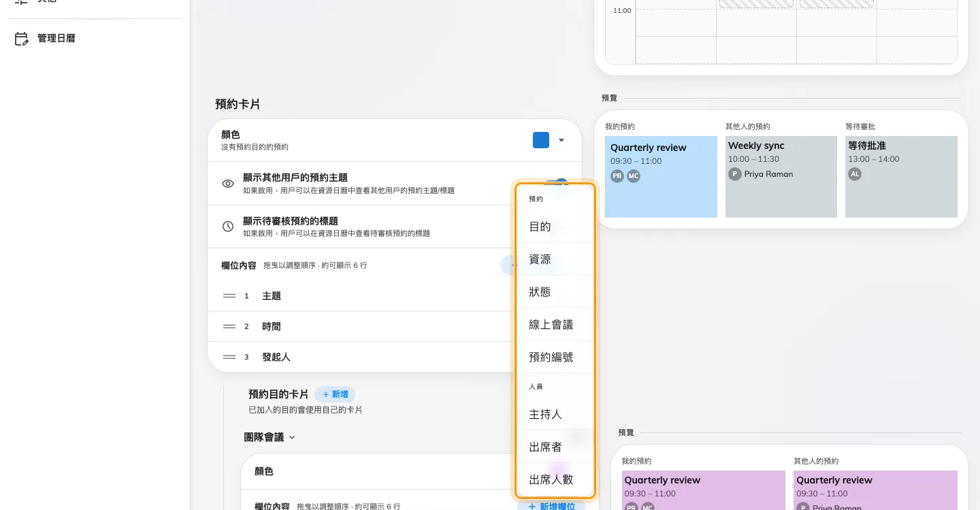This screenshot has width=980, height=510.
Task: Click the AL avatar on the 等待批准 card
Action: [855, 174]
